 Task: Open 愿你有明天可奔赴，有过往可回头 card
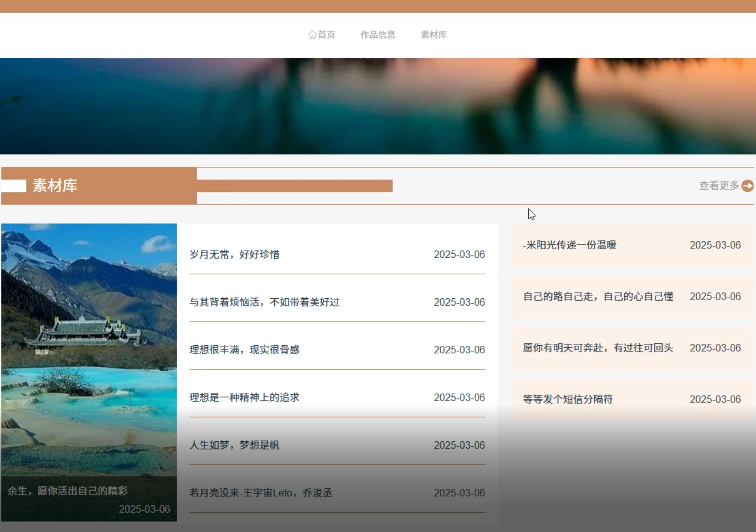click(x=598, y=348)
